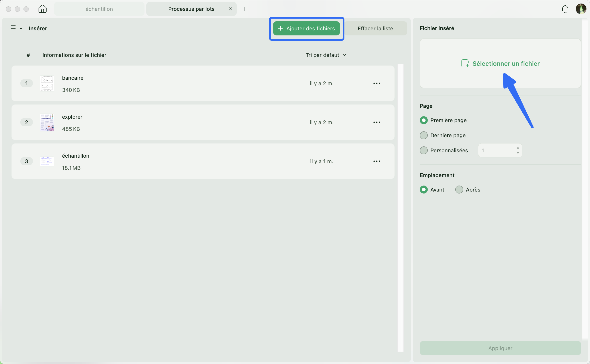Choose Avant placement option

click(424, 190)
